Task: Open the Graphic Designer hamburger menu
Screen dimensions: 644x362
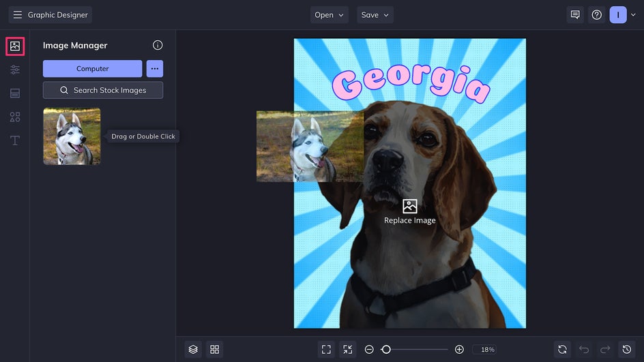Action: pos(18,15)
